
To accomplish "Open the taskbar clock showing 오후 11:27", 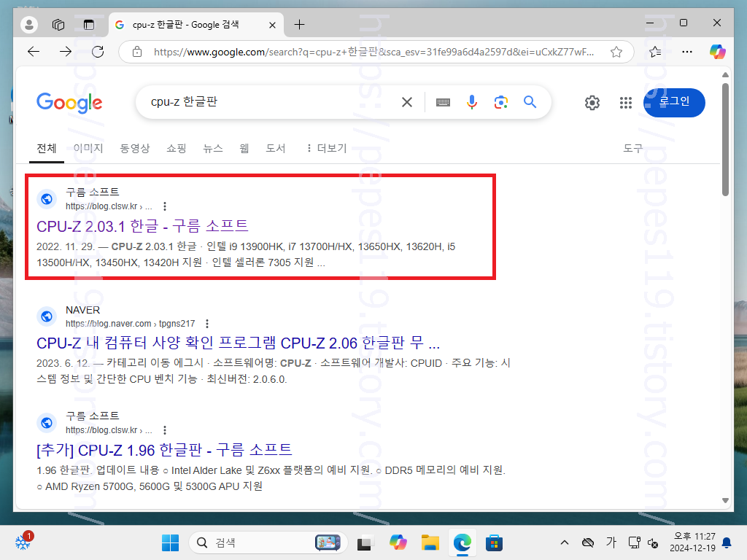I will tap(693, 542).
